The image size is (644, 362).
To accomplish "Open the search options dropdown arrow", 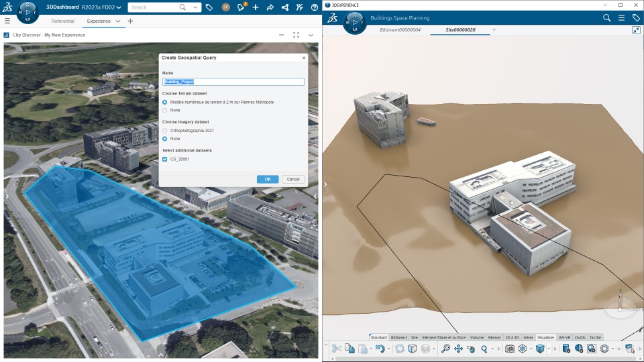I will 195,7.
